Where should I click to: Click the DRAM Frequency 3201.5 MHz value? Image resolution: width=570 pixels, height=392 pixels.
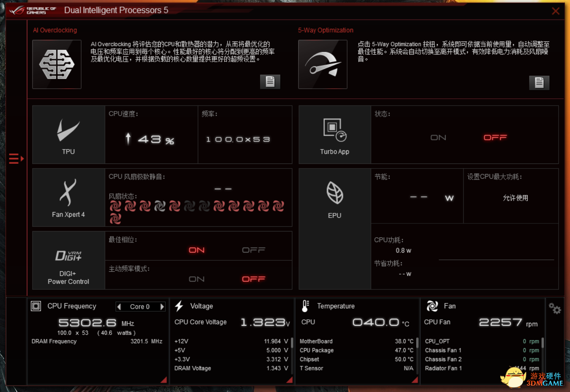pyautogui.click(x=146, y=341)
